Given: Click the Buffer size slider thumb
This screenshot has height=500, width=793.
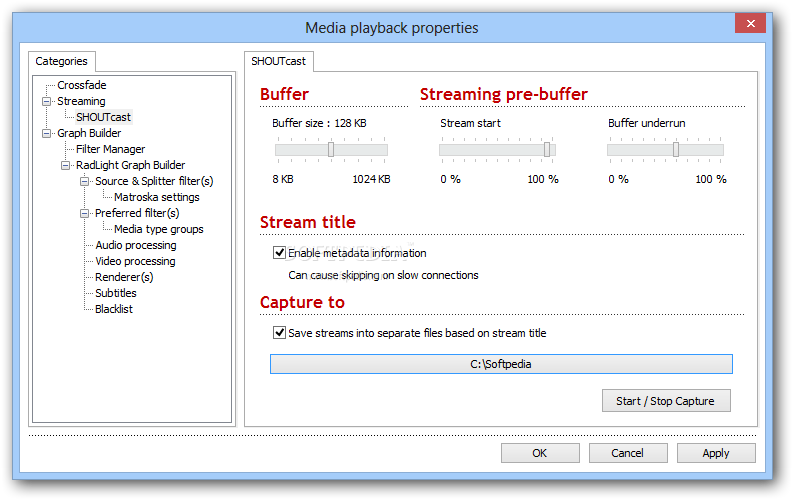Looking at the screenshot, I should 331,150.
